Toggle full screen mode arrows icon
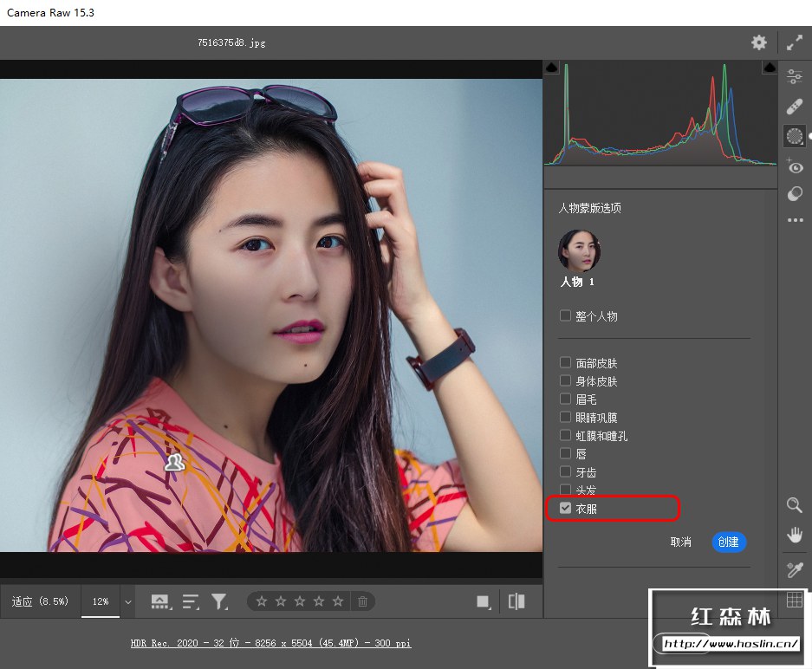 tap(794, 42)
